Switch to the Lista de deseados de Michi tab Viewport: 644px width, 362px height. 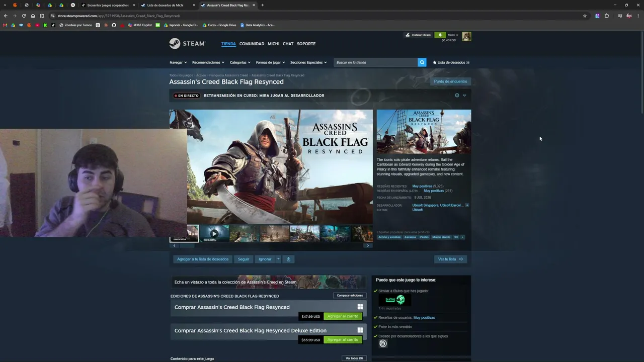[168, 5]
